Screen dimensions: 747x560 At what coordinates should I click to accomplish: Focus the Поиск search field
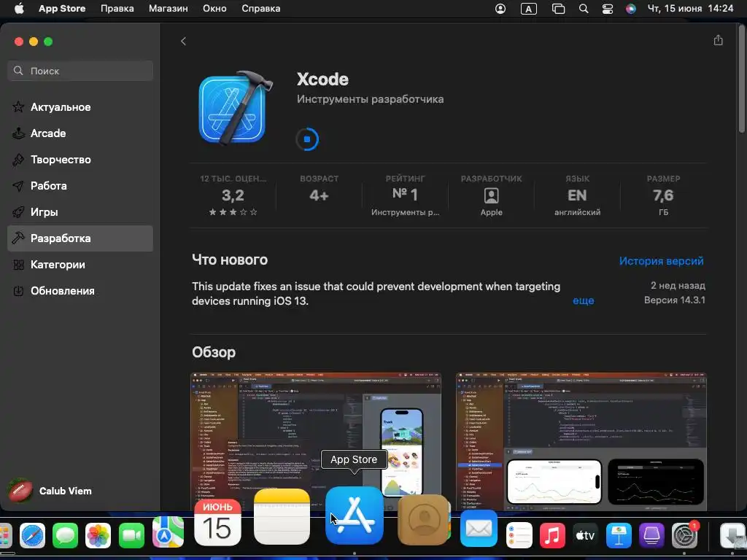coord(80,71)
